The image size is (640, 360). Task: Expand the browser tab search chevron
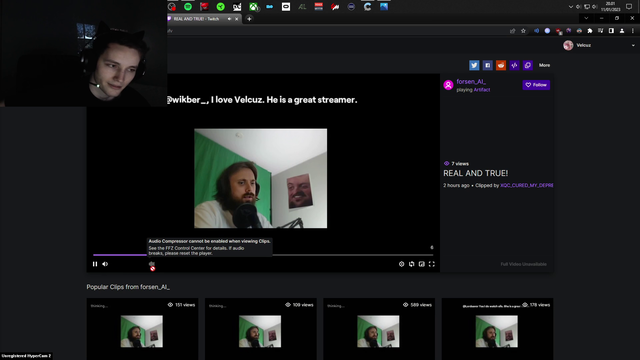coord(586,18)
